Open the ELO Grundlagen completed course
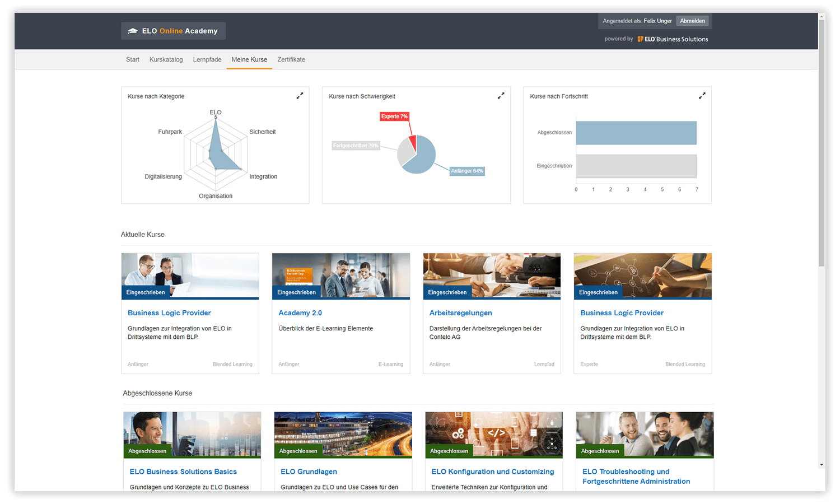Screen dimensions: 840x504 click(309, 472)
